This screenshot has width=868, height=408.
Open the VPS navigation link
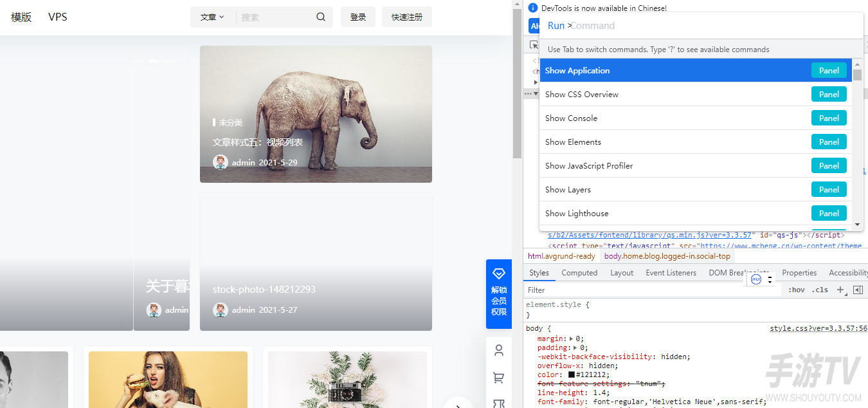tap(58, 17)
